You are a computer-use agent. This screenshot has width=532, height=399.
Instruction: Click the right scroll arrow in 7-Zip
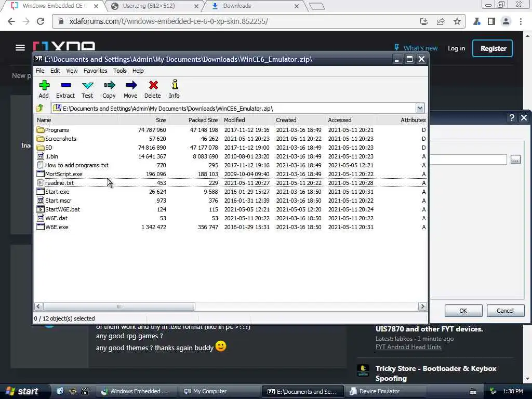tap(422, 307)
